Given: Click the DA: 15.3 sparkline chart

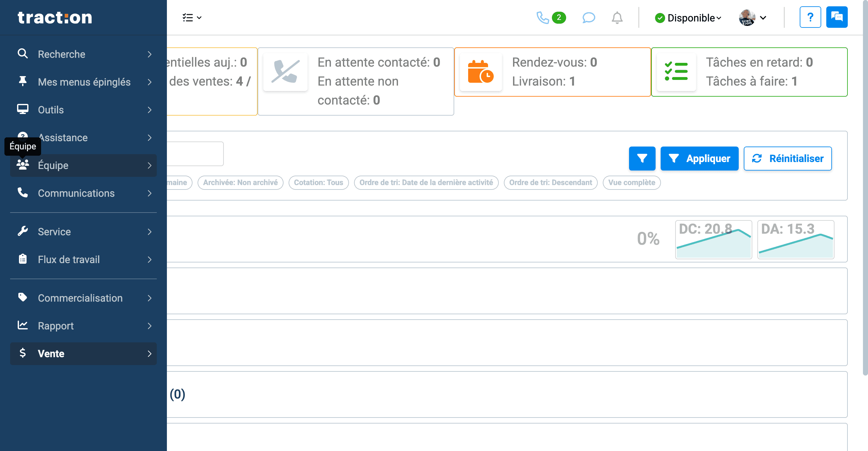Looking at the screenshot, I should [796, 239].
